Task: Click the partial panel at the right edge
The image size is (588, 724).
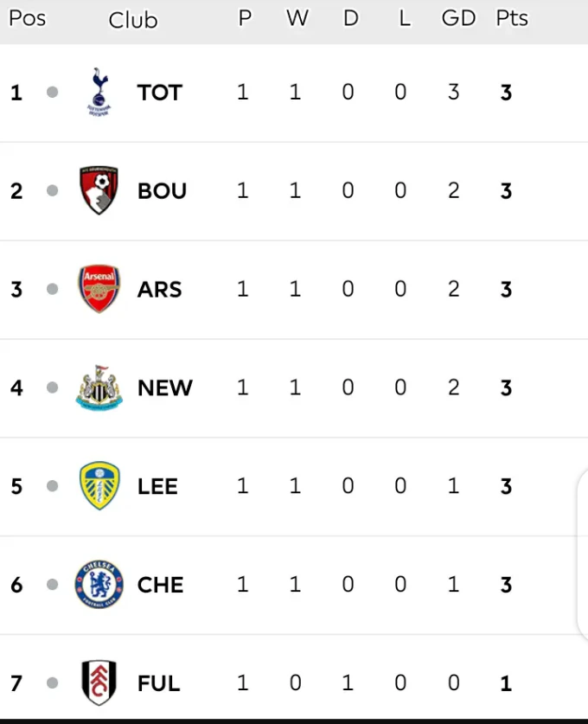Action: (x=583, y=554)
